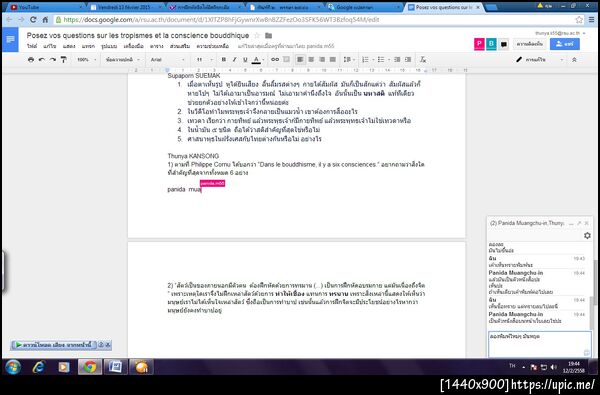The image size is (600, 395).
Task: Collapse the menus with the double chevron
Action: point(574,60)
